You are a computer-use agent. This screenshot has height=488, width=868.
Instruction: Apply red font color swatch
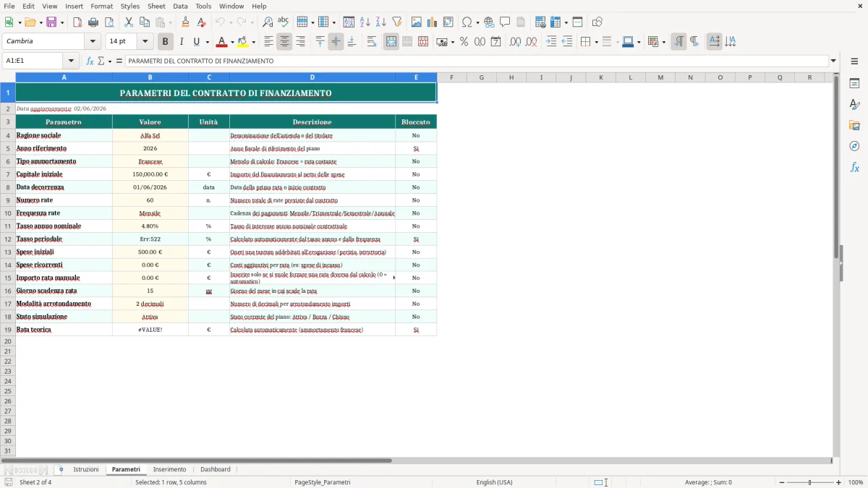pyautogui.click(x=221, y=42)
